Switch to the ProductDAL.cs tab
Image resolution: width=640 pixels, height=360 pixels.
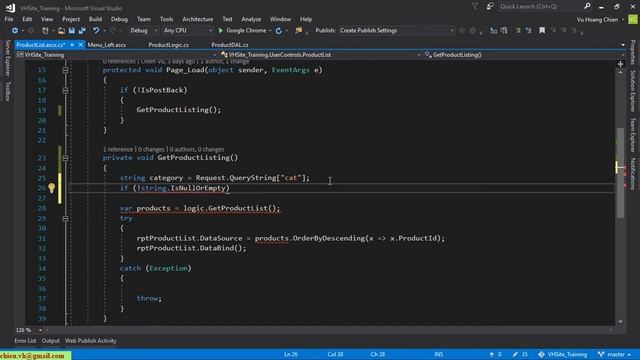coord(230,45)
